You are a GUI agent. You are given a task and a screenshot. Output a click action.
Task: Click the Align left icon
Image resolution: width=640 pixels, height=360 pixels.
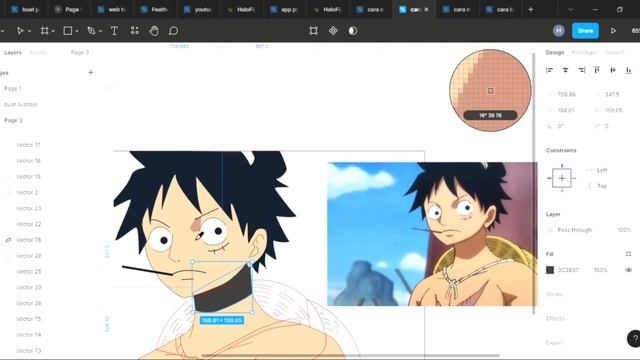coord(549,70)
